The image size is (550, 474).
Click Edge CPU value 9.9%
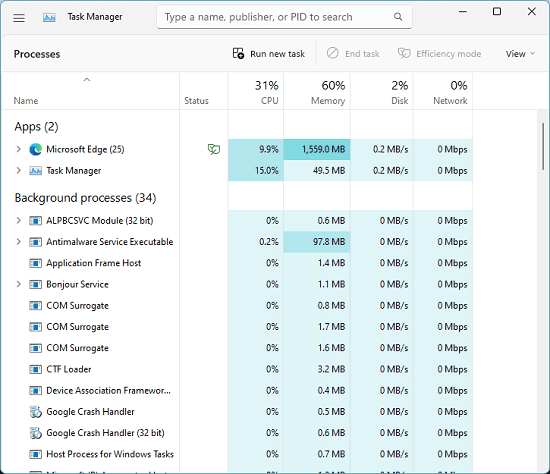(269, 149)
